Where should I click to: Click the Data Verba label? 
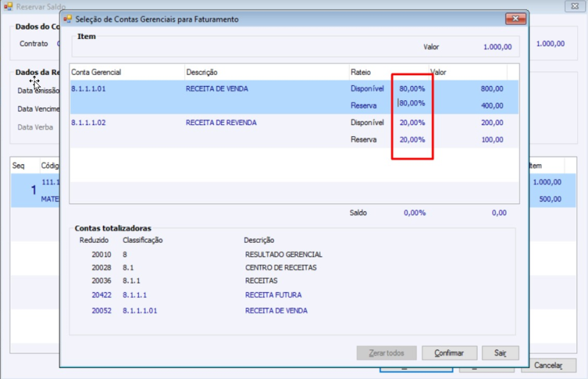tap(35, 127)
